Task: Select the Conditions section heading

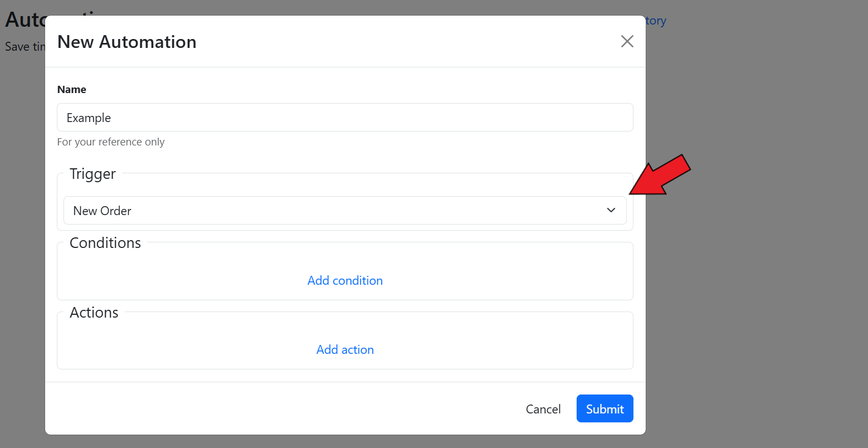Action: [105, 243]
